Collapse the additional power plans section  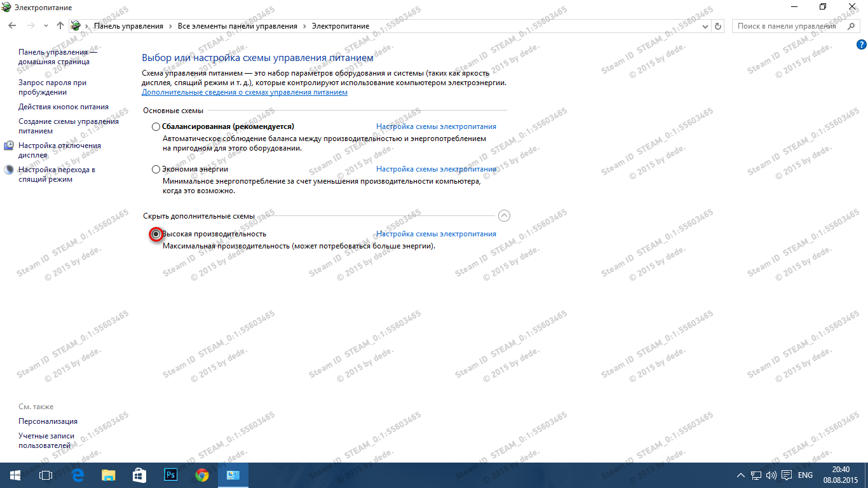tap(504, 215)
